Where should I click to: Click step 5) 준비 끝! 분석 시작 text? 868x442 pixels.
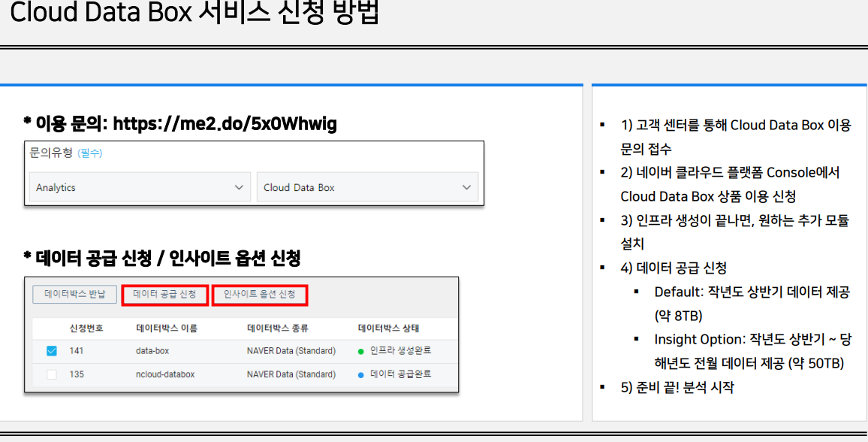(x=677, y=387)
